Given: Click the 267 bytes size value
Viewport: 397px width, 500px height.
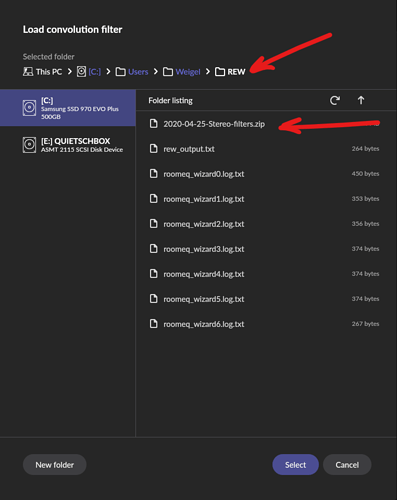Looking at the screenshot, I should (365, 324).
